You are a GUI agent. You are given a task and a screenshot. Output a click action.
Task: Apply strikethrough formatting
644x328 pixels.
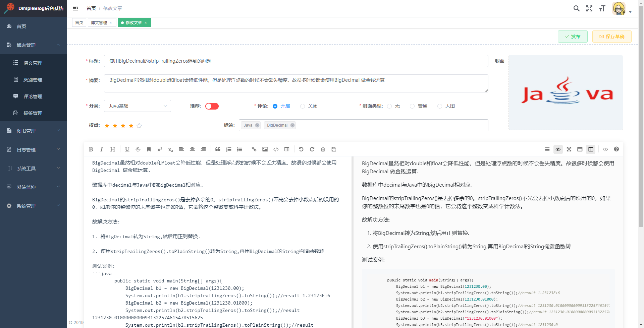click(138, 149)
